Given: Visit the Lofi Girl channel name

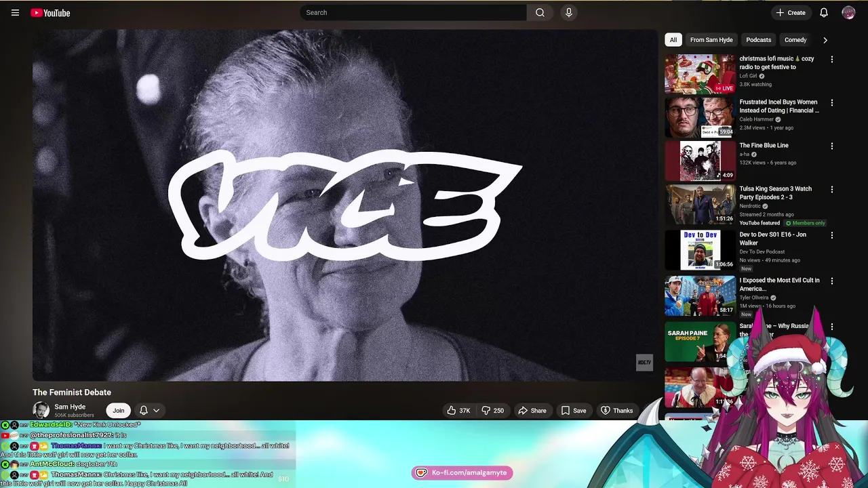Looking at the screenshot, I should [x=748, y=76].
